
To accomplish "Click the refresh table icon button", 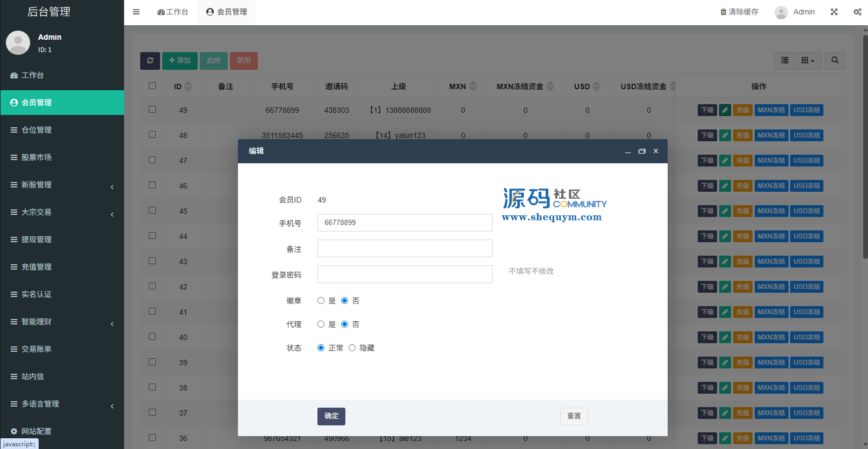I will (x=150, y=61).
